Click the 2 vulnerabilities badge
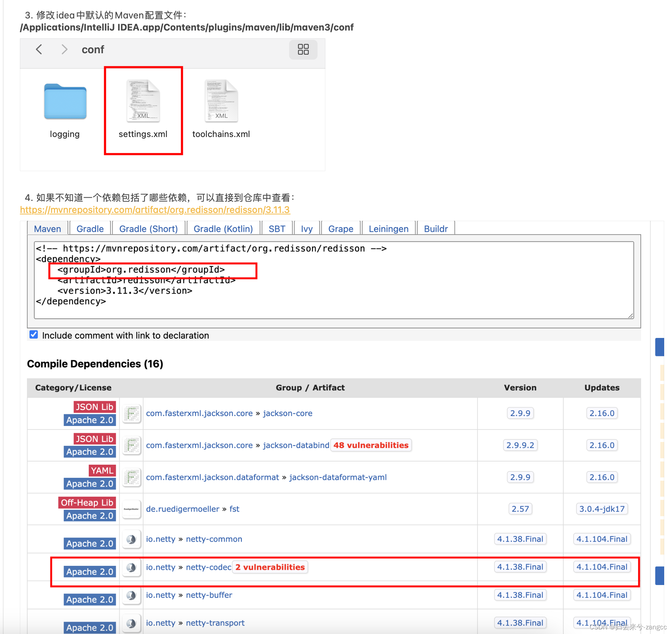This screenshot has width=672, height=634. 270,567
